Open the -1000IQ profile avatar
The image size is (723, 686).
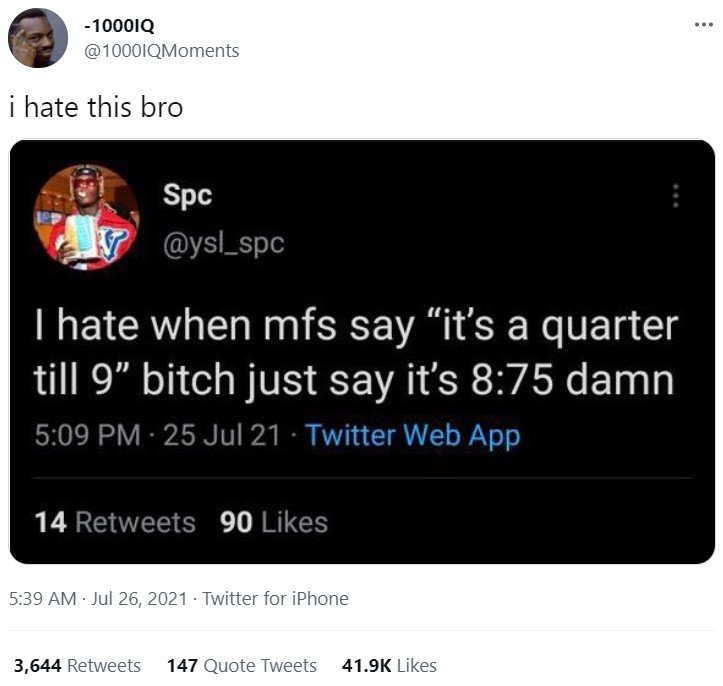click(x=38, y=38)
